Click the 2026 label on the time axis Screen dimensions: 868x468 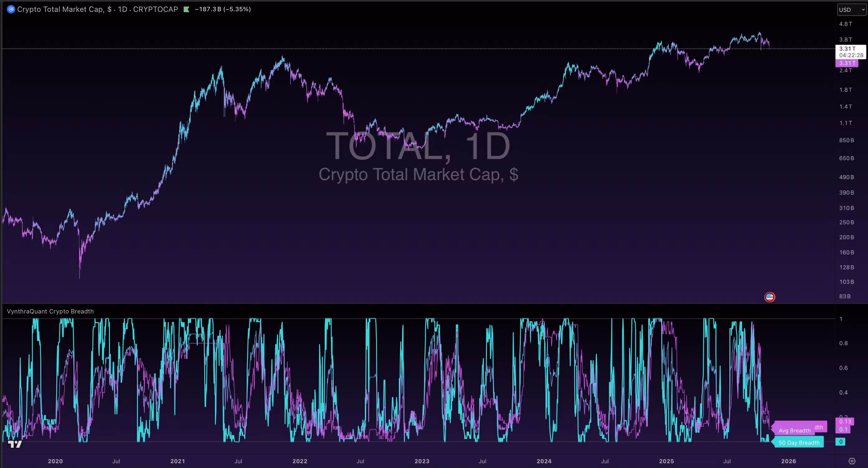pyautogui.click(x=789, y=461)
